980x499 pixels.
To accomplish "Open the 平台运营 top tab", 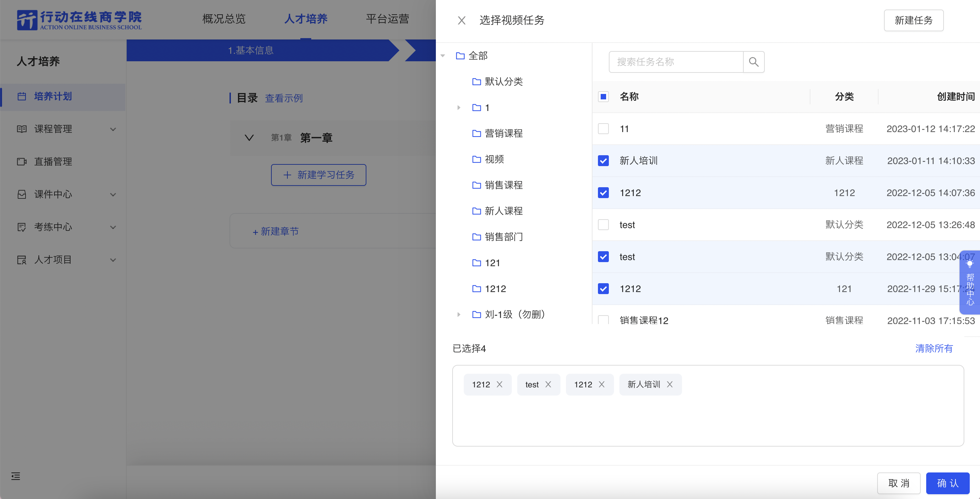I will pos(387,19).
